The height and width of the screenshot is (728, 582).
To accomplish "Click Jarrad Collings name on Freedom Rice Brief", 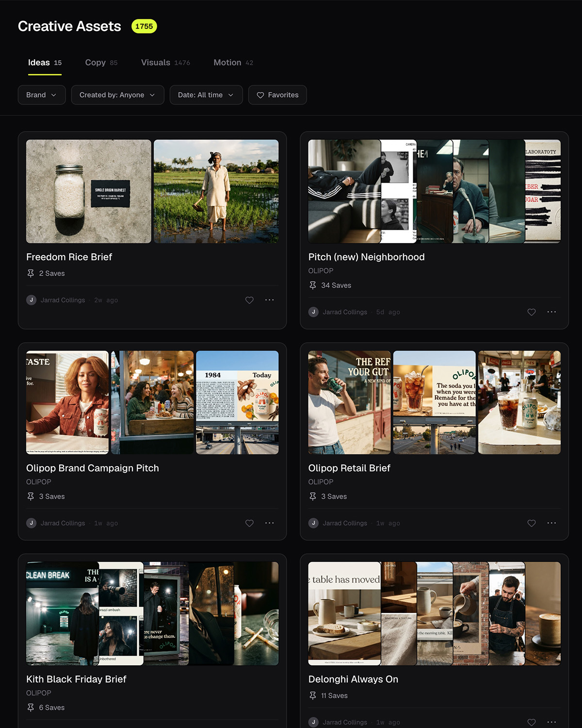I will (x=63, y=300).
